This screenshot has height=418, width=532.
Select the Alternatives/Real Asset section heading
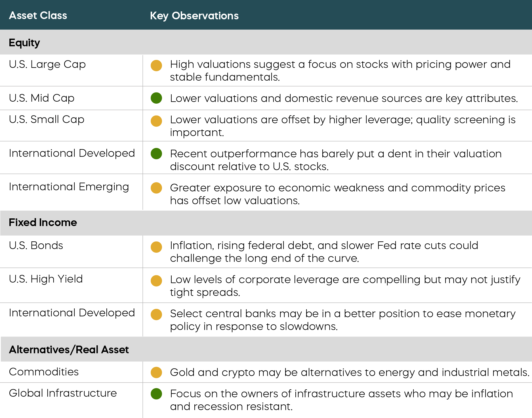tap(69, 350)
